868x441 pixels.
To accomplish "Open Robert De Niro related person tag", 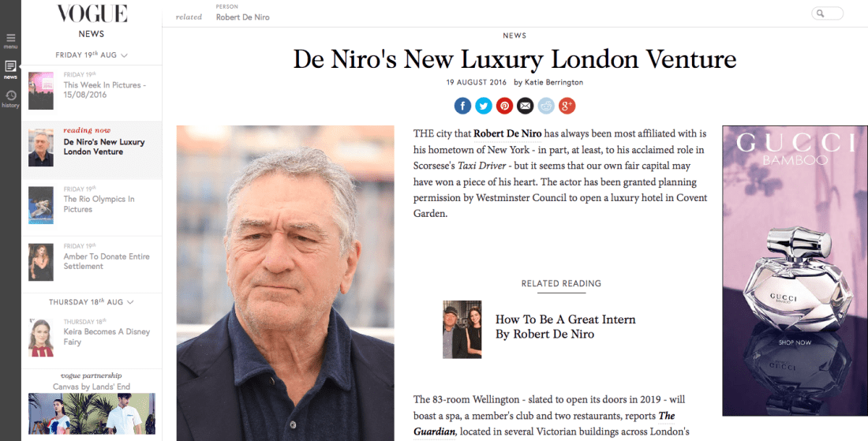I will coord(242,17).
